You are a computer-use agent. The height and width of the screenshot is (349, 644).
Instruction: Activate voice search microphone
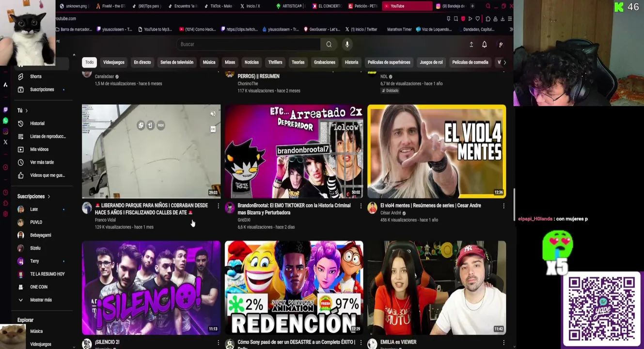pos(347,44)
